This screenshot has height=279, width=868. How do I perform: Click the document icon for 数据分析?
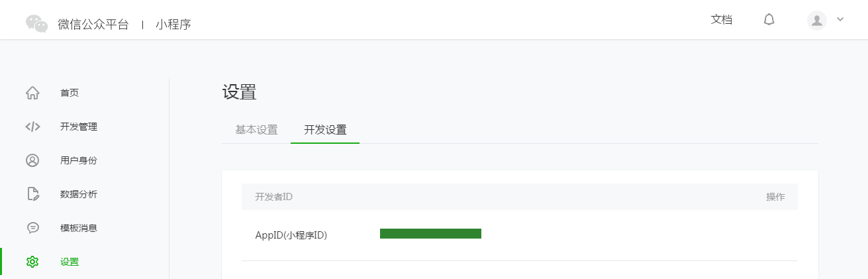point(32,194)
